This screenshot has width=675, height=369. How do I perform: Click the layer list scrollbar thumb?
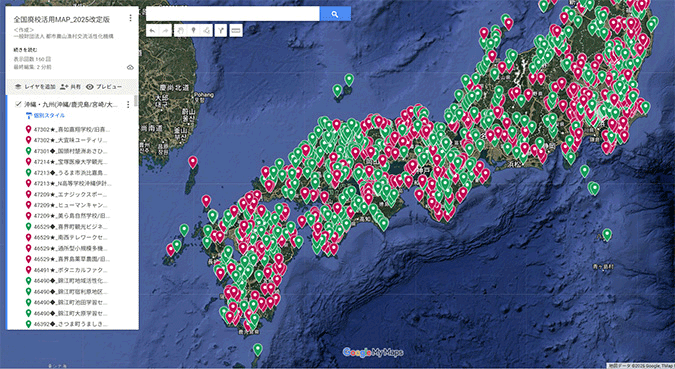(136, 101)
